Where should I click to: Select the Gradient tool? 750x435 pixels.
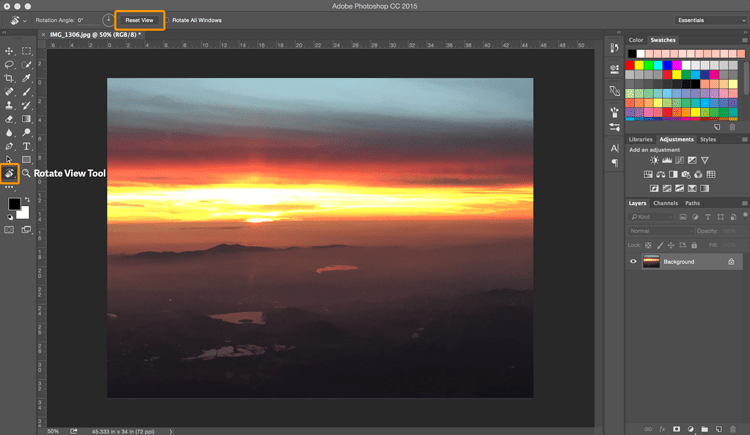pos(26,119)
